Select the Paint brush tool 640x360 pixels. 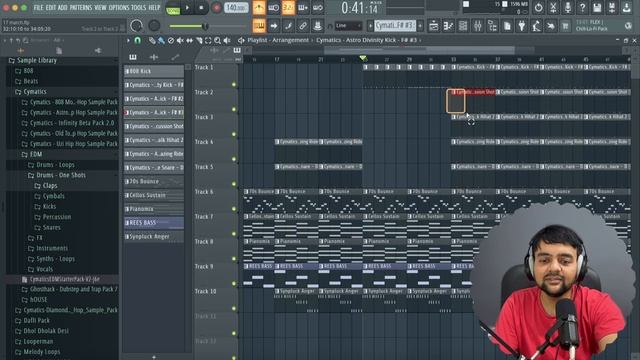(161, 40)
